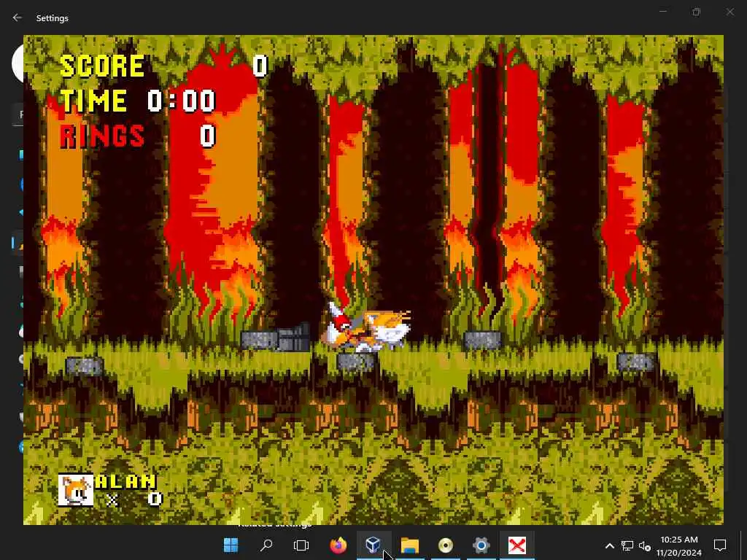The image size is (747, 560).
Task: Open File Explorer from the taskbar
Action: coord(409,545)
